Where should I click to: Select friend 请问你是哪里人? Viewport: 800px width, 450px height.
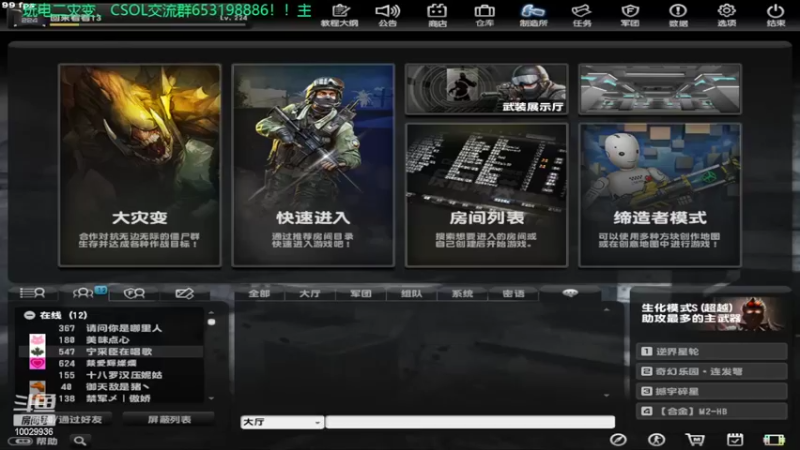111,328
